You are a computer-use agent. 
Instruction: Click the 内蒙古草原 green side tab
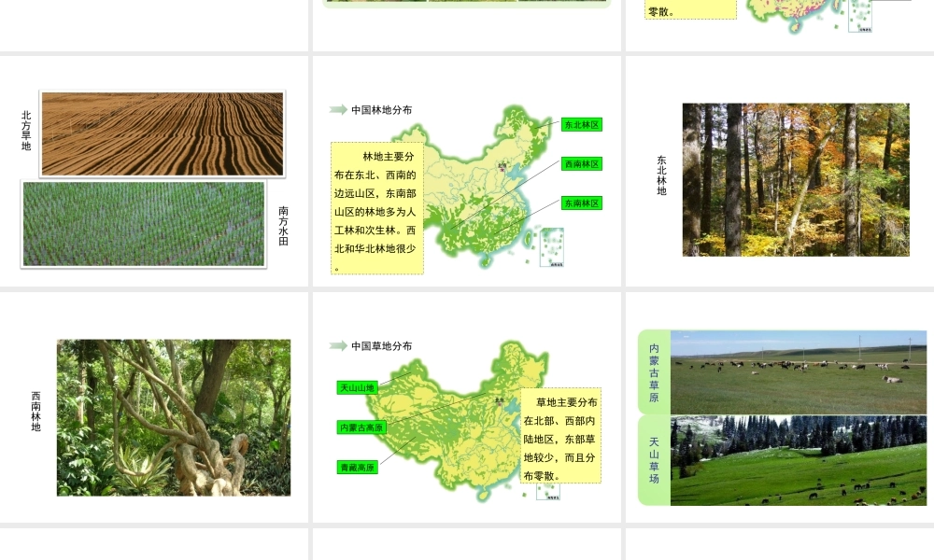point(654,372)
